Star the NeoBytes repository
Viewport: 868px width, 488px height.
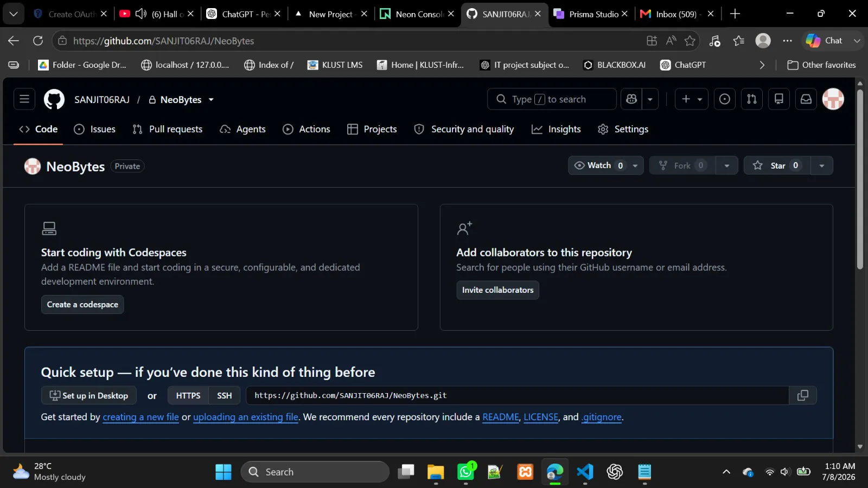tap(777, 165)
